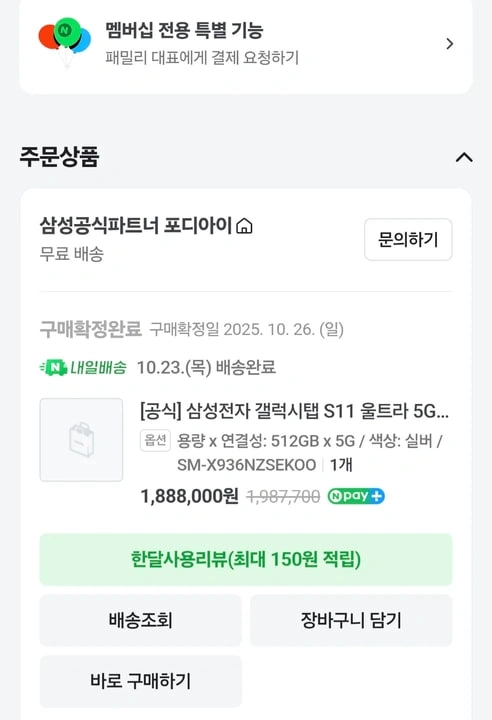Collapse the 주문상품 section chevron

click(x=464, y=158)
